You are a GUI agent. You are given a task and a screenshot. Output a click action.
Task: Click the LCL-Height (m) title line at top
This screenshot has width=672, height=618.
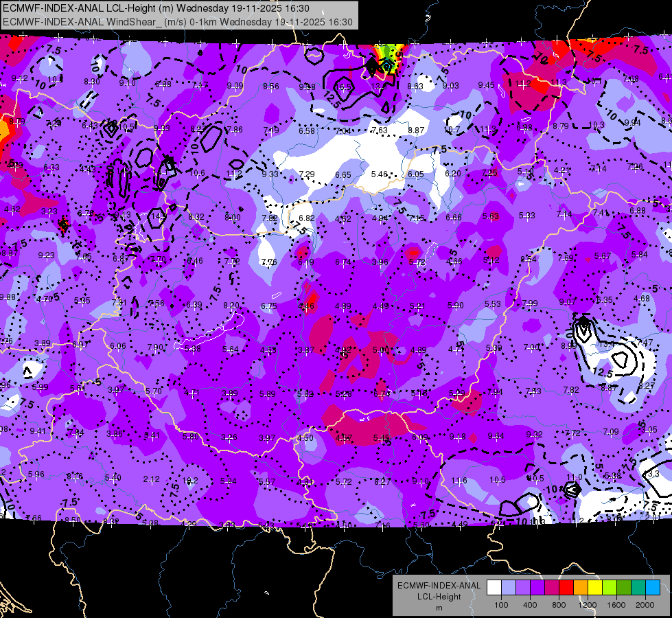(x=156, y=8)
